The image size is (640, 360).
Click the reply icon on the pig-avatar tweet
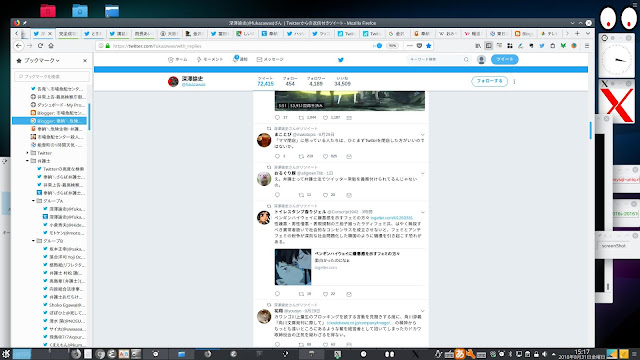point(278,195)
